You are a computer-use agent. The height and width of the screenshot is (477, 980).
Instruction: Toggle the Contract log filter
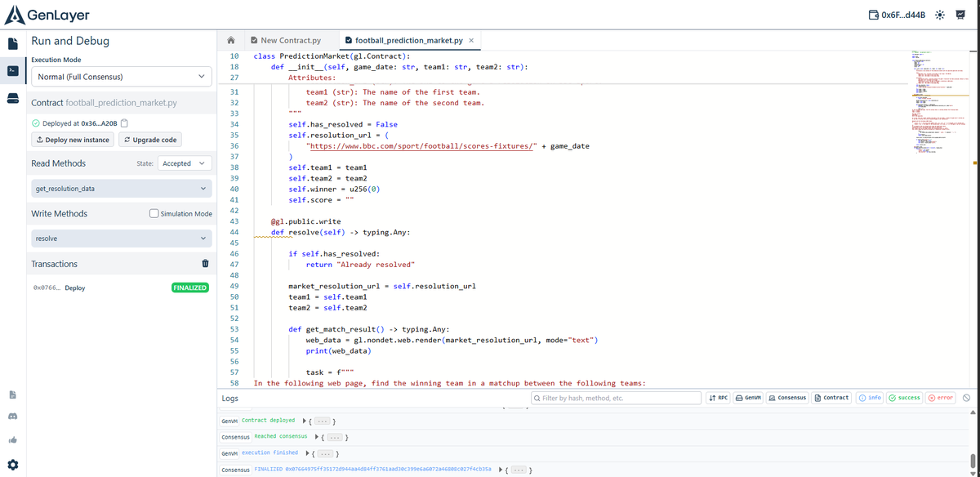tap(832, 398)
